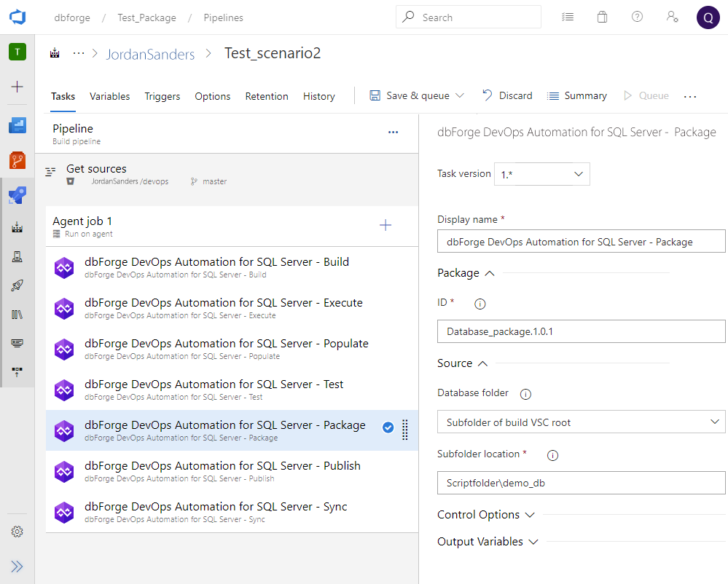The width and height of the screenshot is (728, 584).
Task: Open the Marketplace shopping bag icon
Action: coord(602,17)
